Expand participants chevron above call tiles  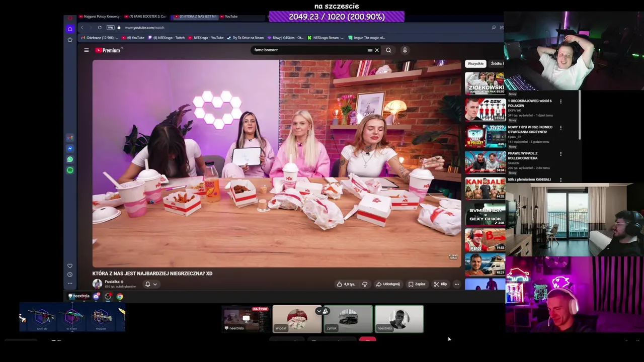[318, 311]
